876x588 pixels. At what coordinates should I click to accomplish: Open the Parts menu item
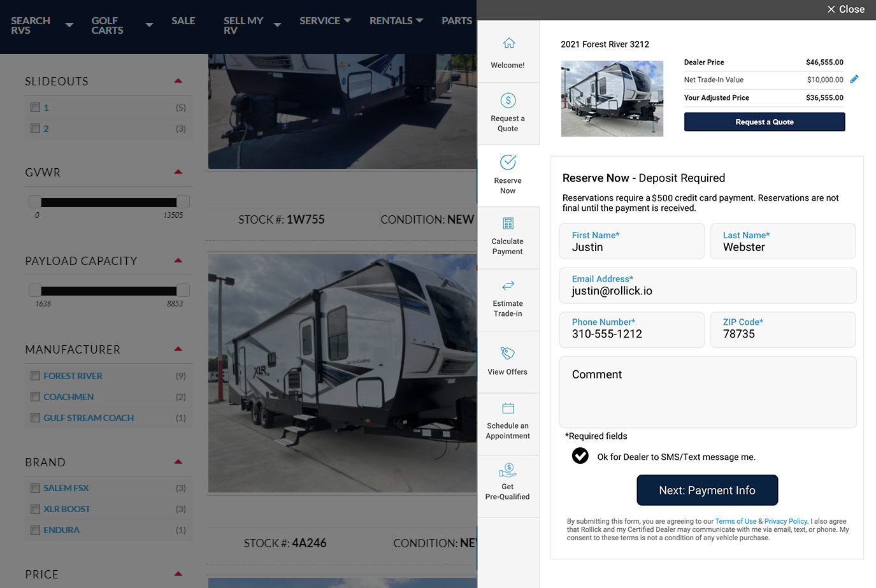pos(456,20)
